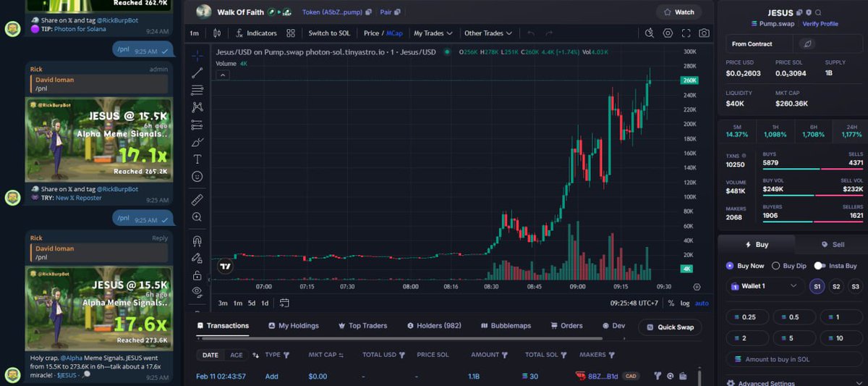Image resolution: width=868 pixels, height=386 pixels.
Task: Open the Transactions tab
Action: coord(223,326)
